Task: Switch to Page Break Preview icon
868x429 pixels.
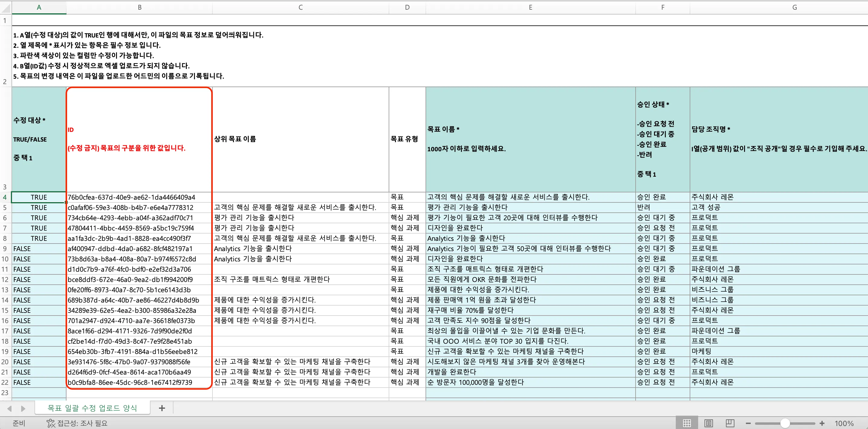Action: (730, 423)
